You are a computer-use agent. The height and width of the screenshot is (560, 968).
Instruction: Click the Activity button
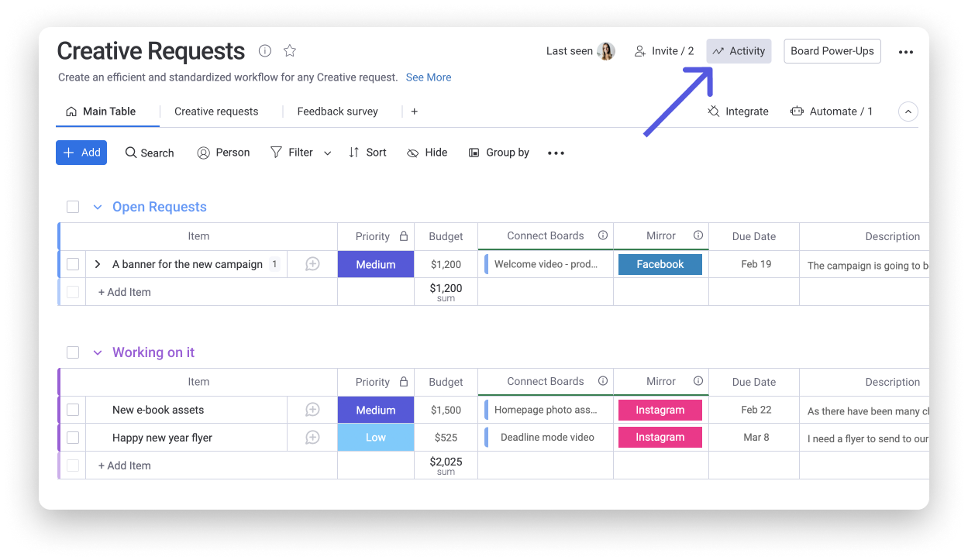[x=739, y=51]
